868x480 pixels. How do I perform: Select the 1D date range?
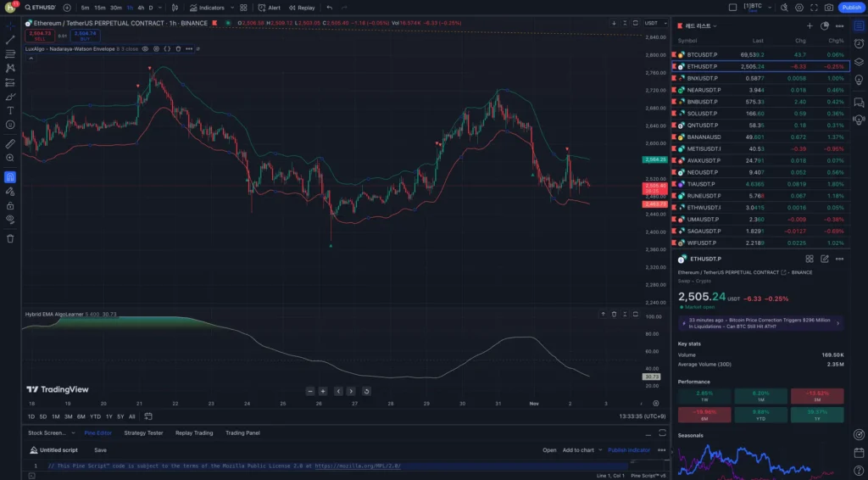point(31,416)
